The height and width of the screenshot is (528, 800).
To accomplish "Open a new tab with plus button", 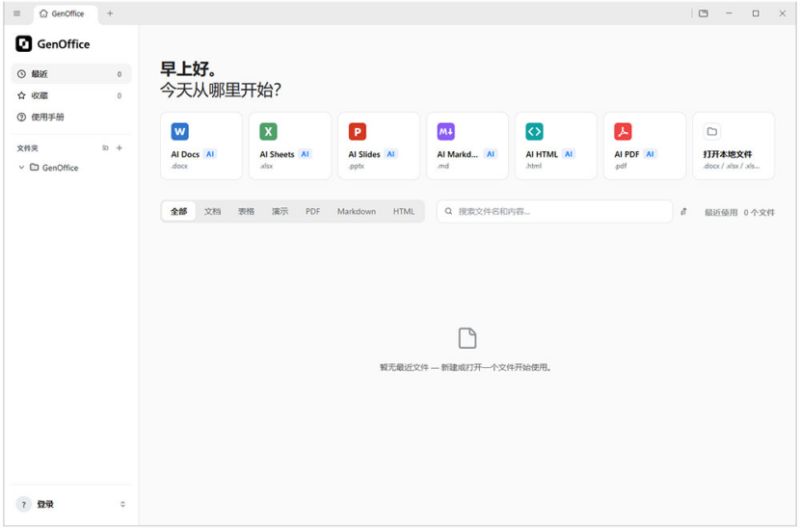I will click(110, 14).
